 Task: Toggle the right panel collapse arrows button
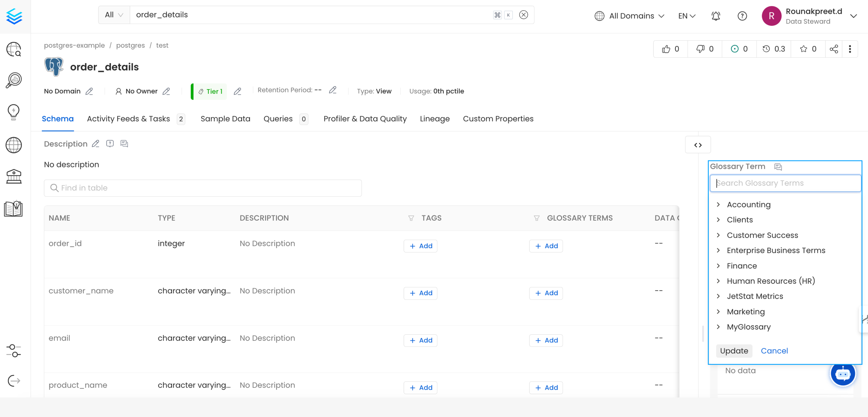(698, 145)
